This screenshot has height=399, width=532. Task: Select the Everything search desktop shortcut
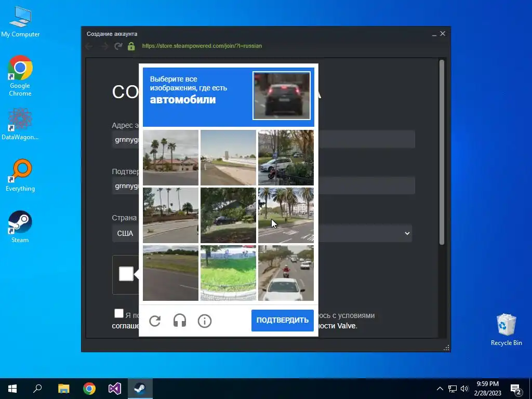pos(20,176)
